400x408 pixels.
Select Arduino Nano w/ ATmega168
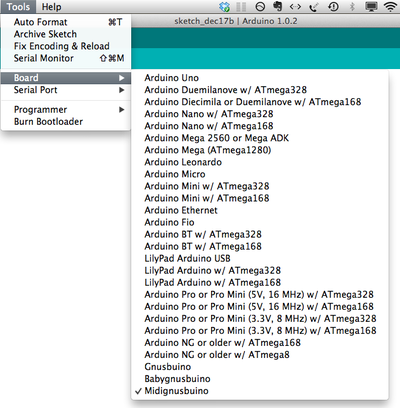[260, 126]
